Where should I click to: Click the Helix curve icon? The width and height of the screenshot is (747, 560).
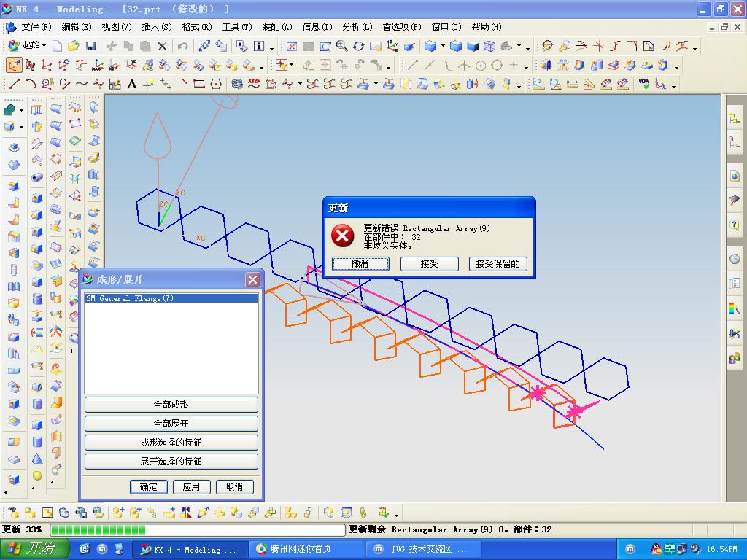[237, 85]
